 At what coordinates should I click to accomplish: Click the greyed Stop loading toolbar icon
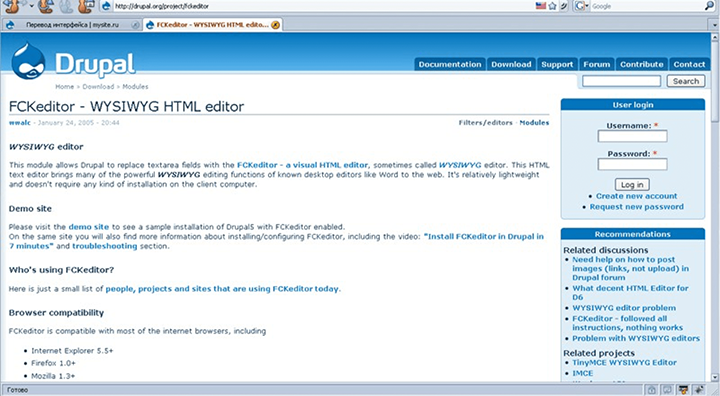click(66, 6)
